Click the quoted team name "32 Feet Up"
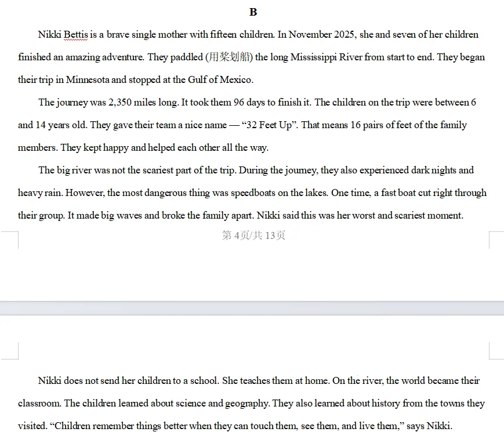504x432 pixels. tap(269, 125)
